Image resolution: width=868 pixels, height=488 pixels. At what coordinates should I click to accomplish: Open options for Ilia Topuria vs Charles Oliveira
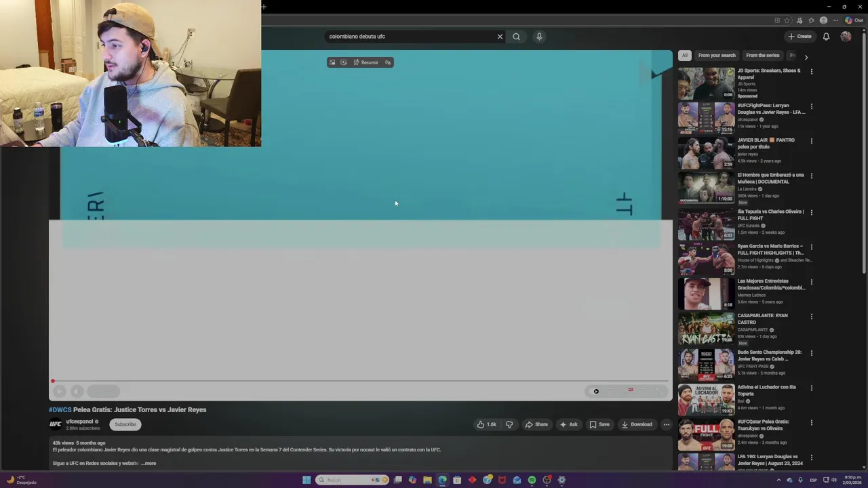(812, 212)
